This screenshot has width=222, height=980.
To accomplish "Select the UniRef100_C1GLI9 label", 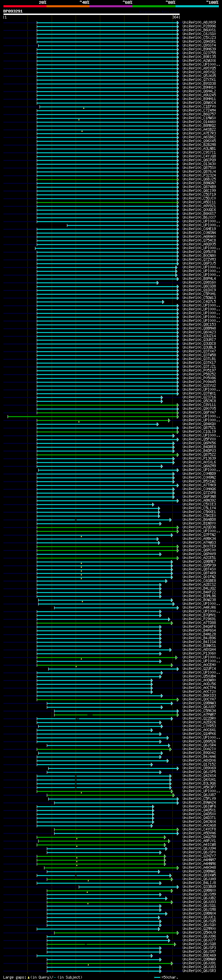I will click(x=199, y=432).
